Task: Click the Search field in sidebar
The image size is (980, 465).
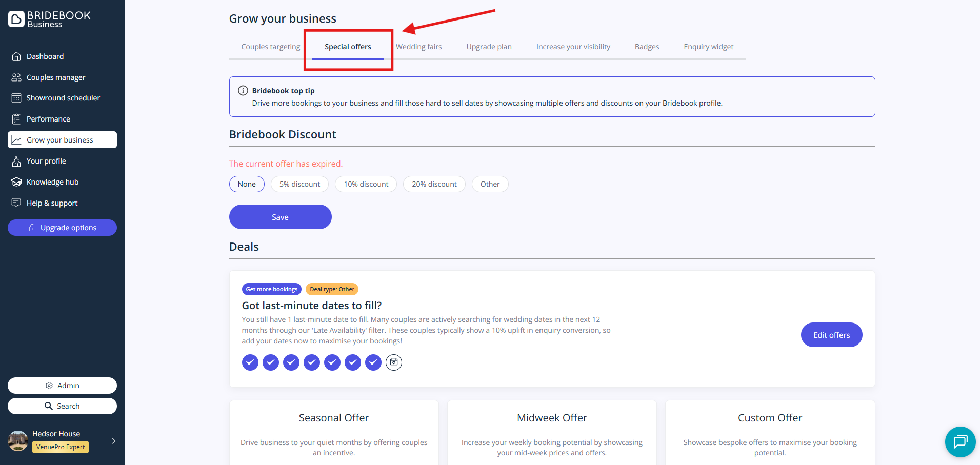Action: [x=62, y=406]
